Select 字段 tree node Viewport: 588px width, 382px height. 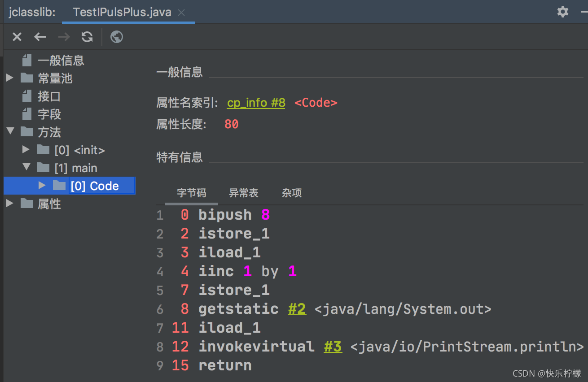[49, 114]
